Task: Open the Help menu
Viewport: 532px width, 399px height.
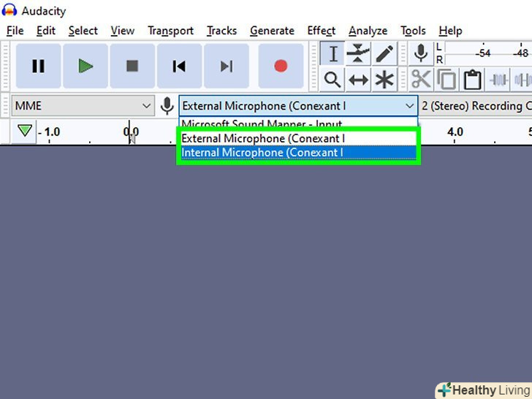Action: pos(450,31)
